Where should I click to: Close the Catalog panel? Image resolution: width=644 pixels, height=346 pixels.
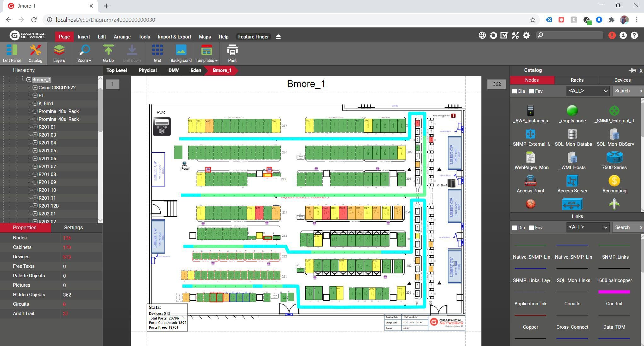pos(641,71)
